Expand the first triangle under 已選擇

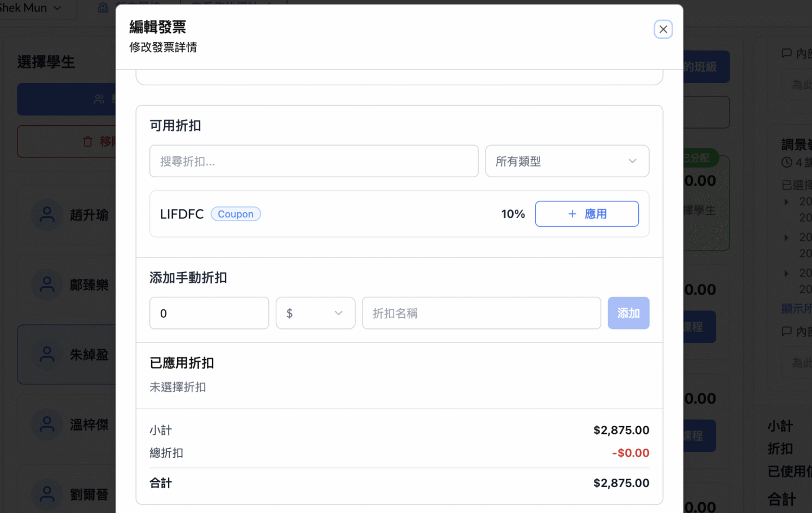tap(787, 201)
